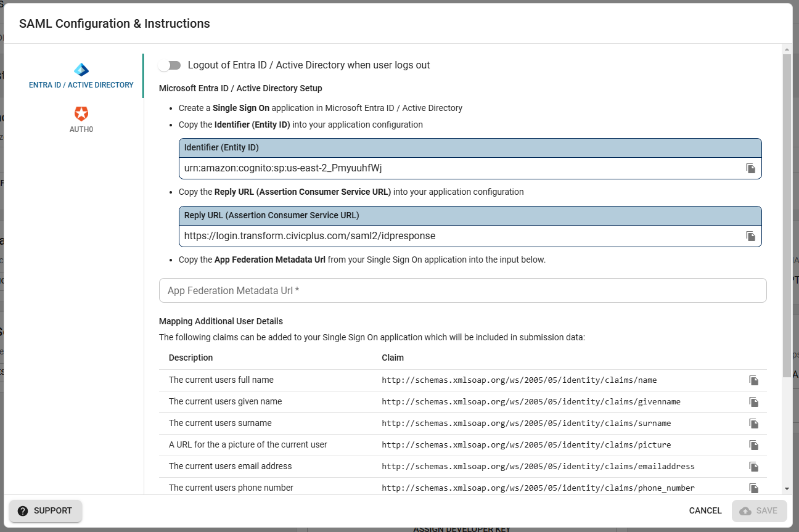Image resolution: width=799 pixels, height=532 pixels.
Task: Switch to Entra ID / Active Directory tab
Action: 81,76
